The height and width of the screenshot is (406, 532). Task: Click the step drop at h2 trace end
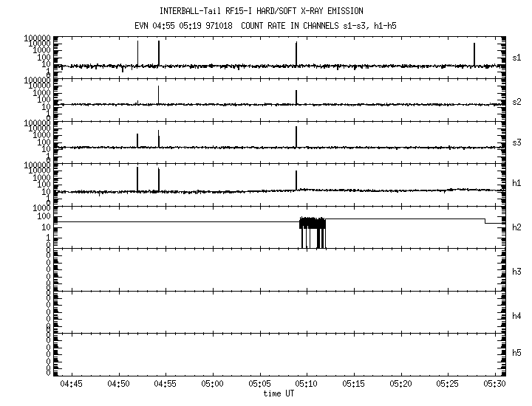[485, 221]
